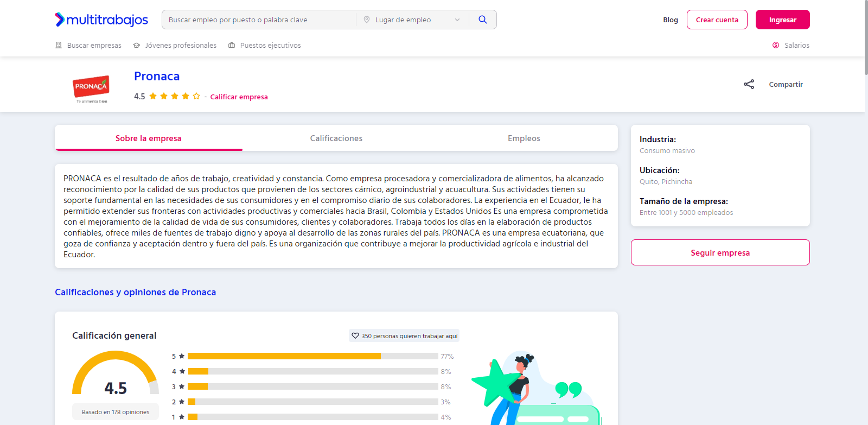The image size is (868, 425).
Task: Open Jóvenes profesionales link
Action: click(181, 46)
